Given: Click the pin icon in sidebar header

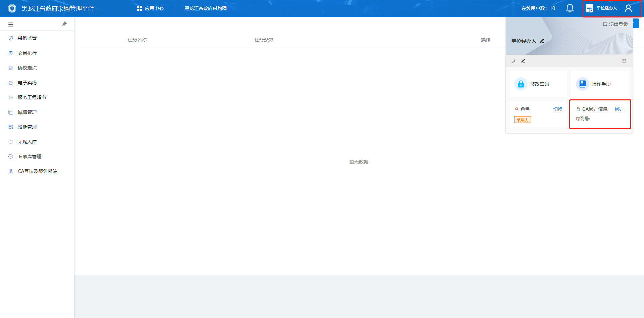Looking at the screenshot, I should (64, 24).
